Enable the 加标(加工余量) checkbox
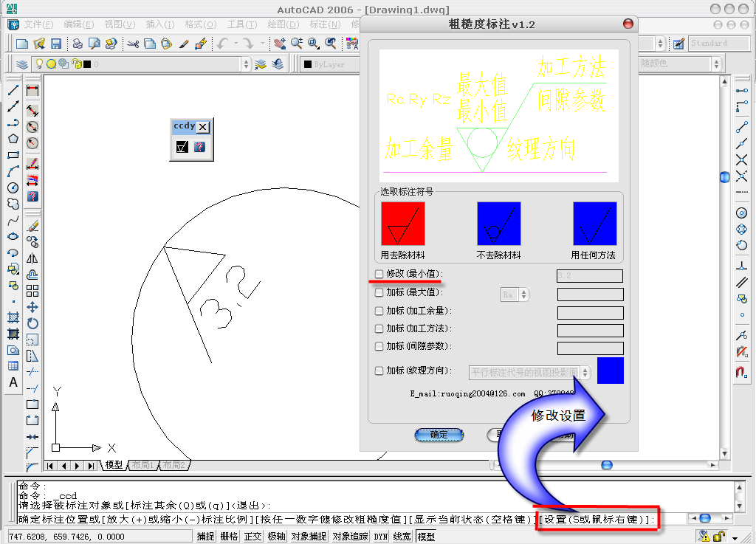Screen dimensions: 756x544 pyautogui.click(x=379, y=311)
